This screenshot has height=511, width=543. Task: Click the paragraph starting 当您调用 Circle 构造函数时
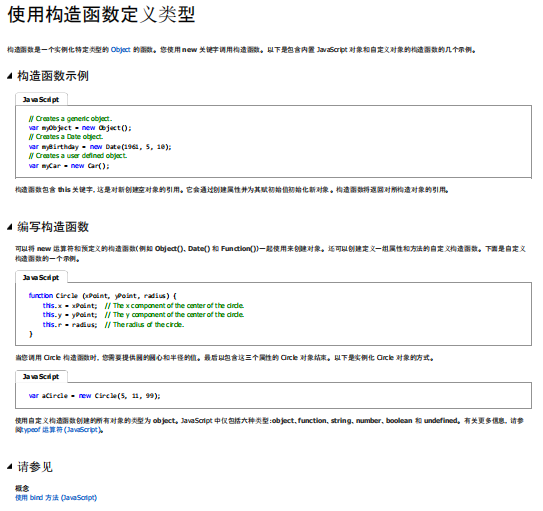pyautogui.click(x=225, y=358)
